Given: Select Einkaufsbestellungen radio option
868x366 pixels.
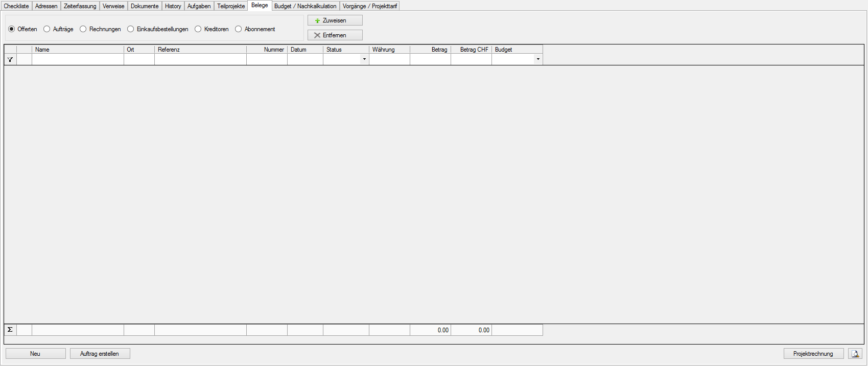Looking at the screenshot, I should click(131, 29).
